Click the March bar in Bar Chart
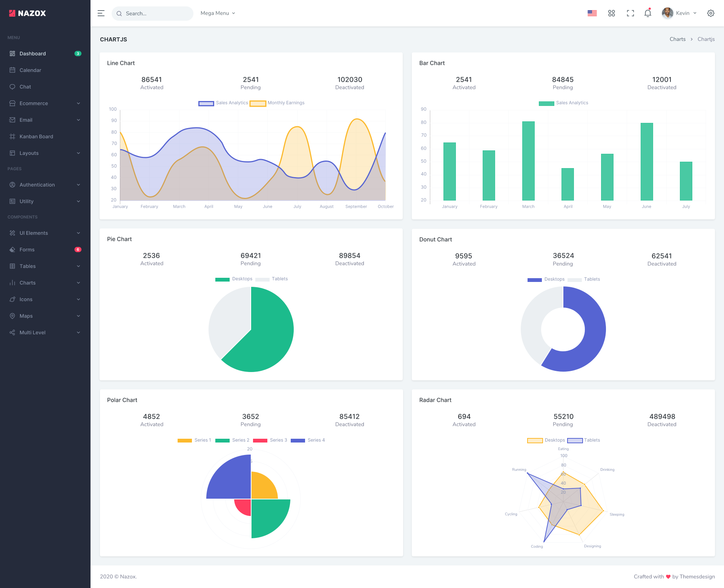 pyautogui.click(x=528, y=161)
